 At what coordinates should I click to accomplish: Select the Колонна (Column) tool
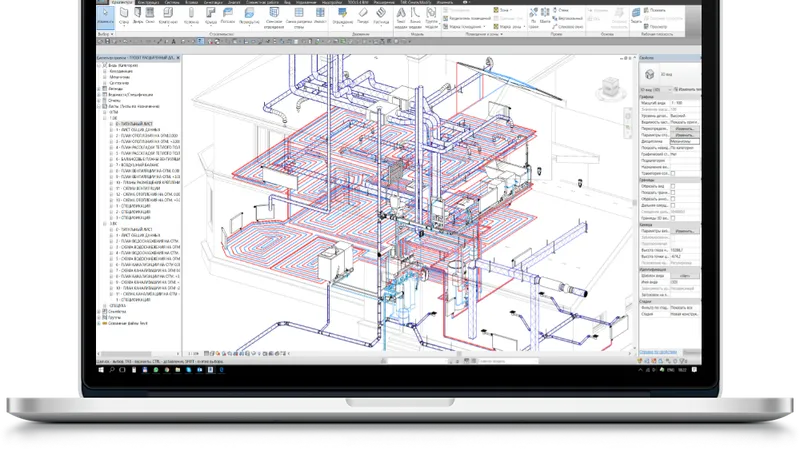coord(191,16)
